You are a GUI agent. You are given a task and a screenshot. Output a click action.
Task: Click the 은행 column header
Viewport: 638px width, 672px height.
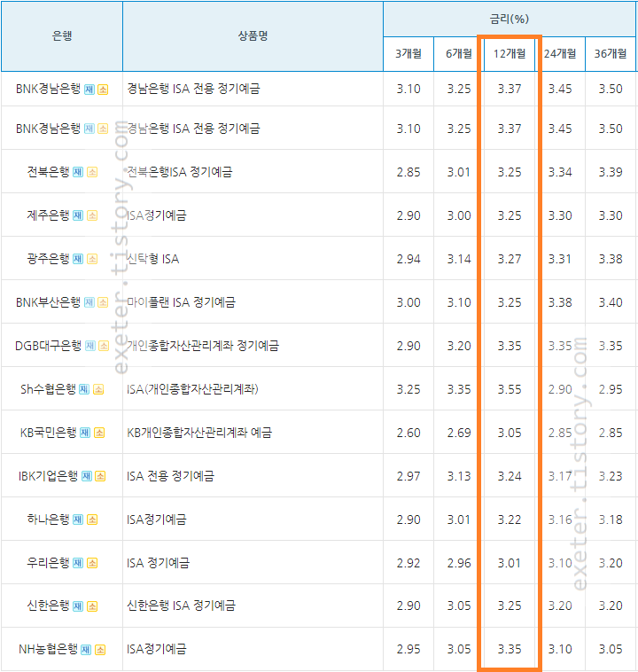coord(62,36)
